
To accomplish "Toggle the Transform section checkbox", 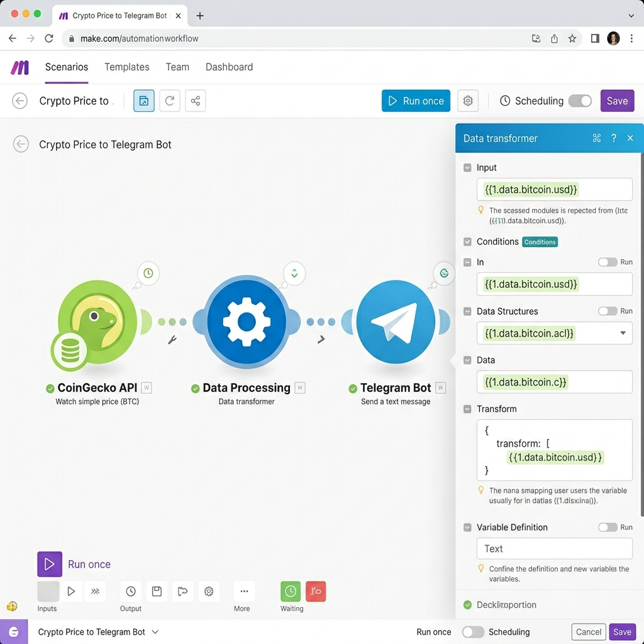I will (467, 409).
